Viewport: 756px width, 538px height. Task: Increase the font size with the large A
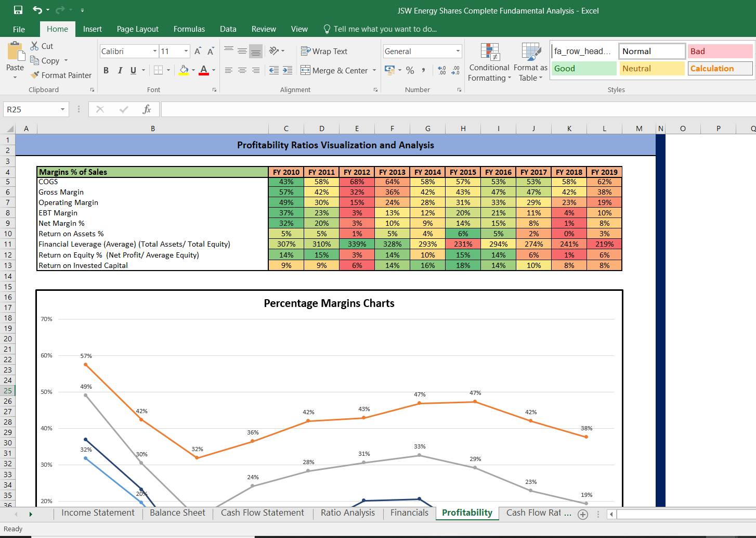[198, 51]
